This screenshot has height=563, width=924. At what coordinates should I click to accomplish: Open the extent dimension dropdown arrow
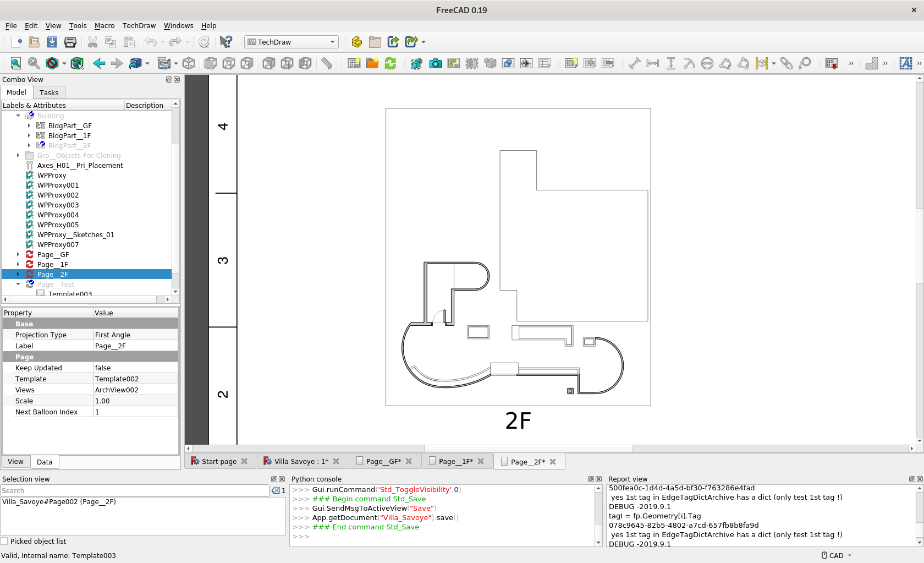click(x=774, y=63)
